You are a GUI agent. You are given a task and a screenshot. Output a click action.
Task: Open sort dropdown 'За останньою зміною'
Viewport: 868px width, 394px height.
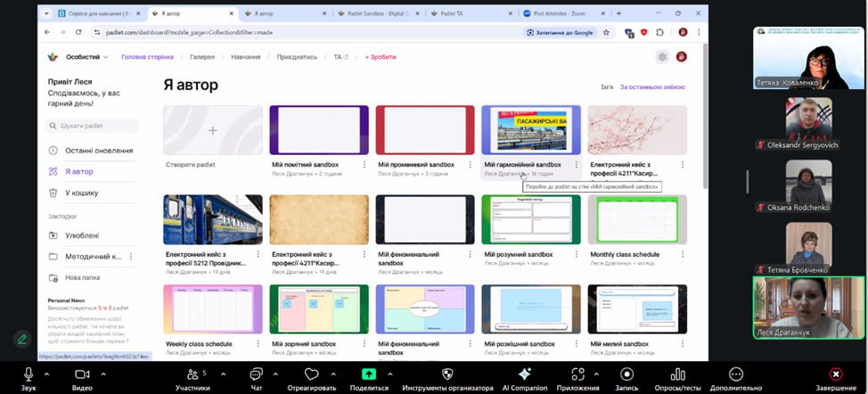click(x=652, y=87)
